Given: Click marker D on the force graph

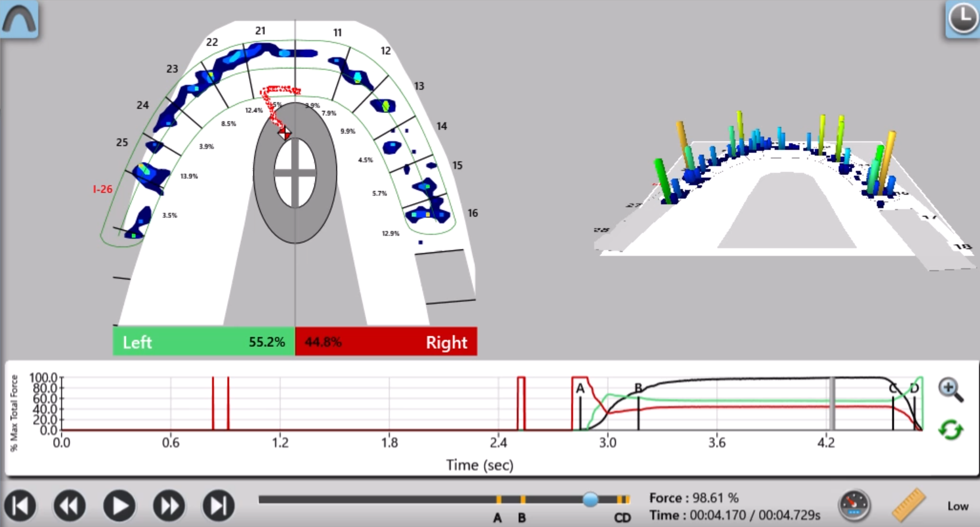Looking at the screenshot, I should click(x=914, y=389).
